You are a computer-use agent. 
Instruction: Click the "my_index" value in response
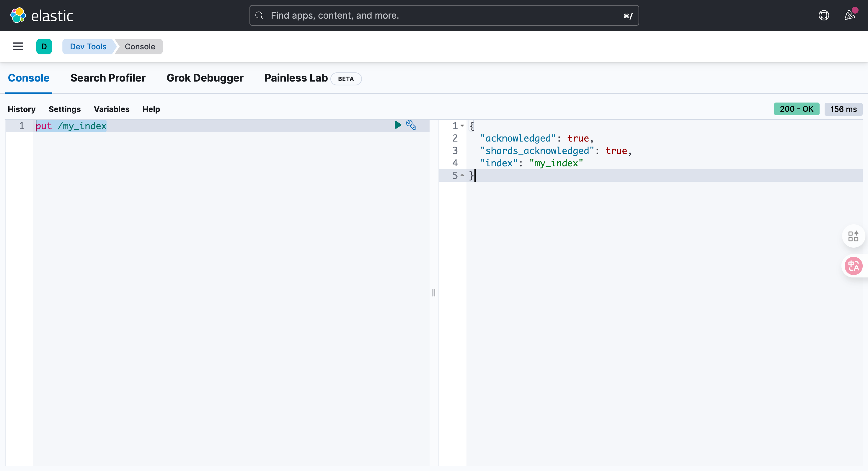[x=556, y=163]
